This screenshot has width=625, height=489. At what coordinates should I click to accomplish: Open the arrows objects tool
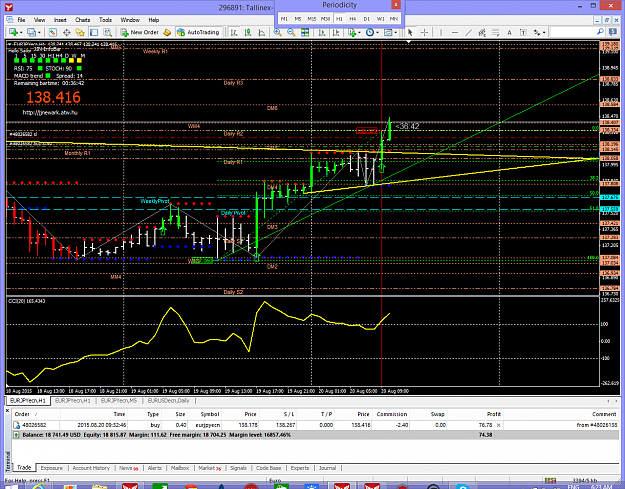coord(537,32)
